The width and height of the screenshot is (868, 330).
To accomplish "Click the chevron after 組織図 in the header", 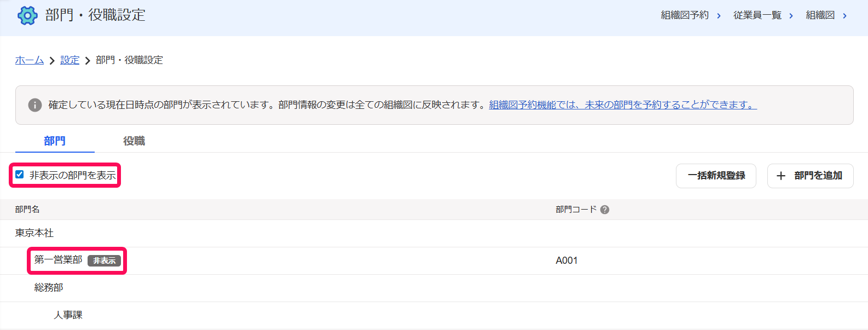I will [x=844, y=16].
